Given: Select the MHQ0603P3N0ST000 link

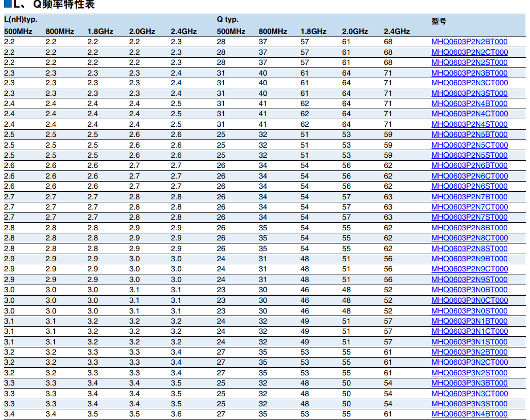Looking at the screenshot, I should pos(470,311).
